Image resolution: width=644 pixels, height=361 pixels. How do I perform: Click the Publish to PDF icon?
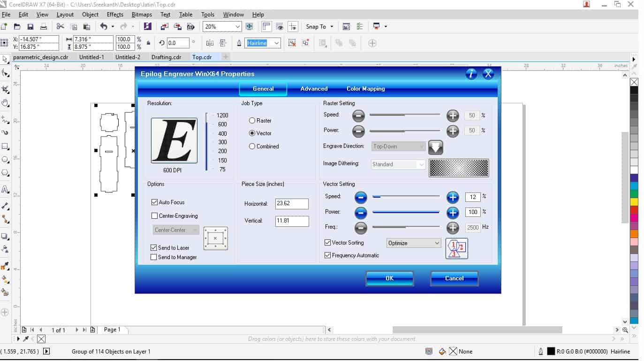[191, 26]
